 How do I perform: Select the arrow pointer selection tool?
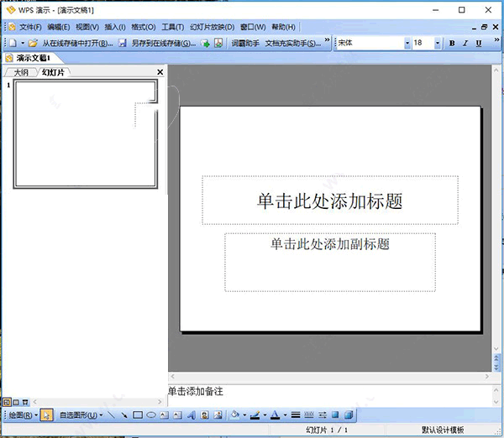click(46, 415)
